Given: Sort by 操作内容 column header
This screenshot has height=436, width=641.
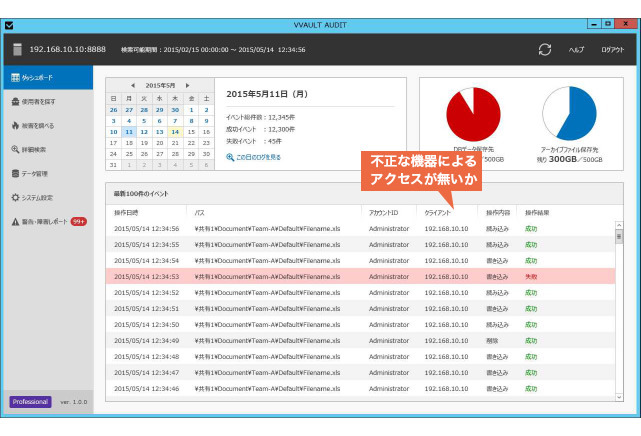Looking at the screenshot, I should coord(498,212).
